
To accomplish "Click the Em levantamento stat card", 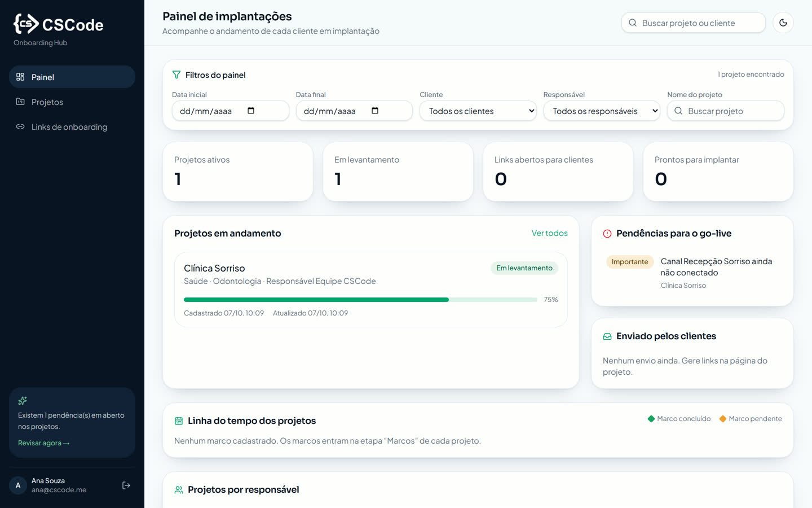I will [x=398, y=172].
